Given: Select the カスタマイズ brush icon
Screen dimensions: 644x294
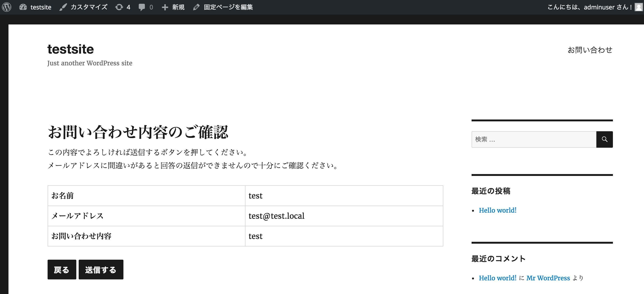Looking at the screenshot, I should pos(63,7).
